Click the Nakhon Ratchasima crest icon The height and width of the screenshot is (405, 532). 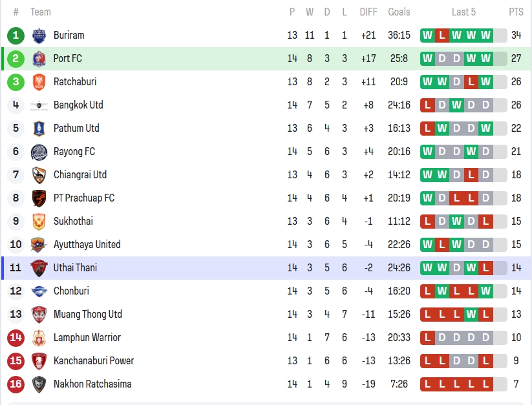(39, 384)
